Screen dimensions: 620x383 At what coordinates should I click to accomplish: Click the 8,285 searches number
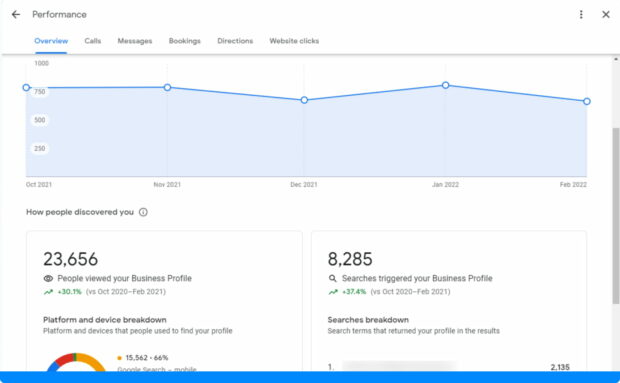tap(350, 259)
